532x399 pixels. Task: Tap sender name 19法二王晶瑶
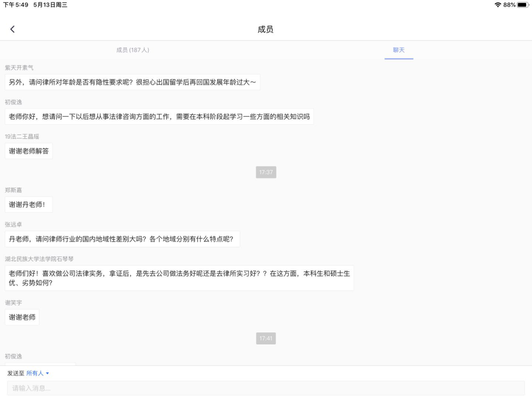pyautogui.click(x=22, y=136)
